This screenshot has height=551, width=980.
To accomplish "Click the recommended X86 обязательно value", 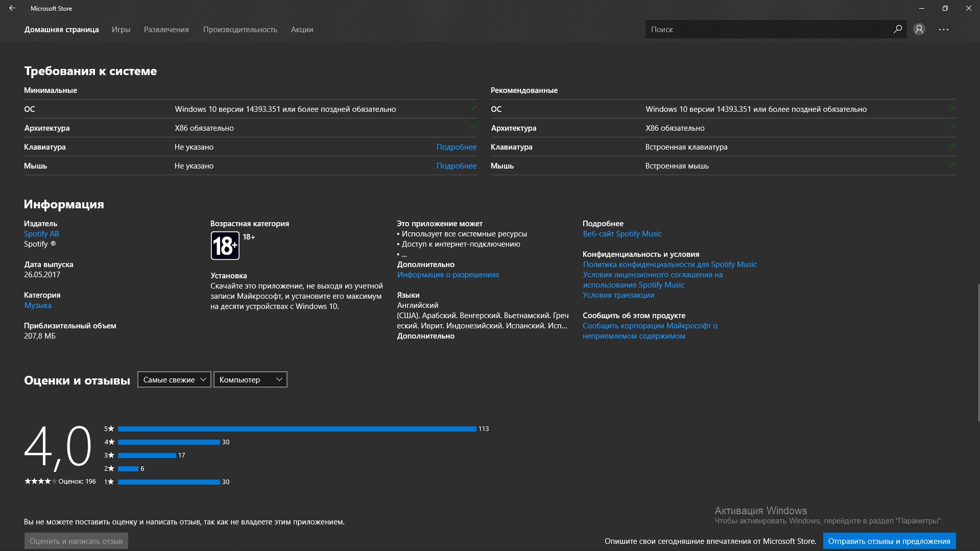I will pos(675,128).
